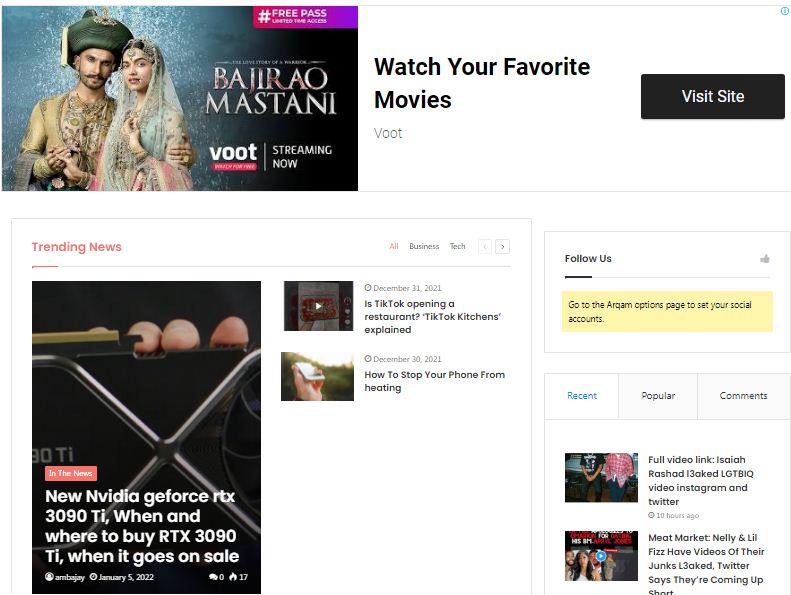Screen dimensions: 791x595
Task: Open the 'Watch Your Favorite Movies' ad headline
Action: (x=482, y=83)
